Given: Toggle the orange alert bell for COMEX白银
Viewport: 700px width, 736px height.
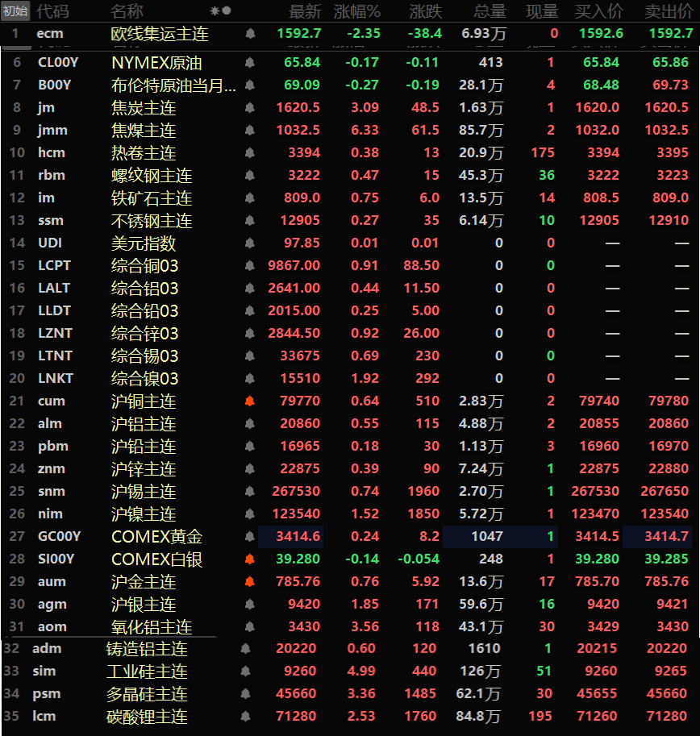Looking at the screenshot, I should tap(250, 559).
